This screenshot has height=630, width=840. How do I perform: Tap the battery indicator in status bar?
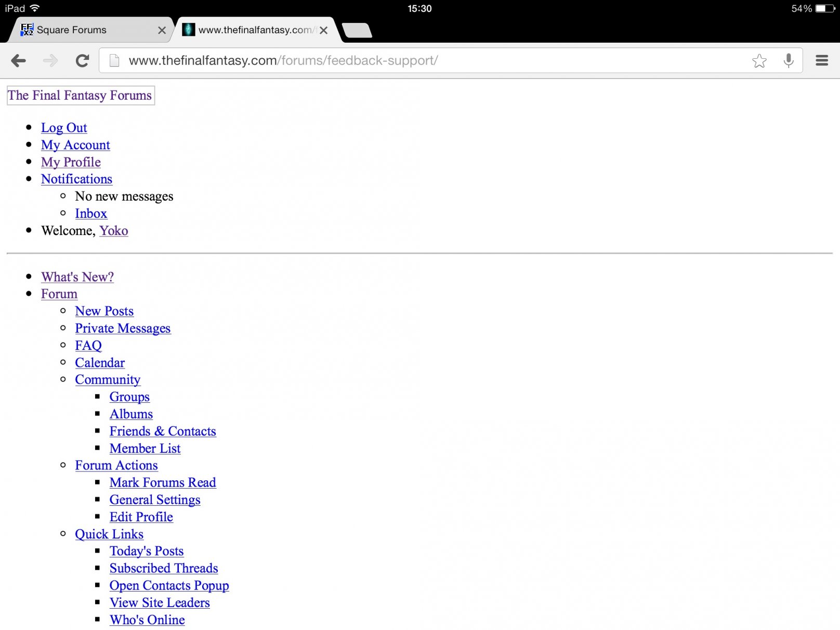[825, 8]
